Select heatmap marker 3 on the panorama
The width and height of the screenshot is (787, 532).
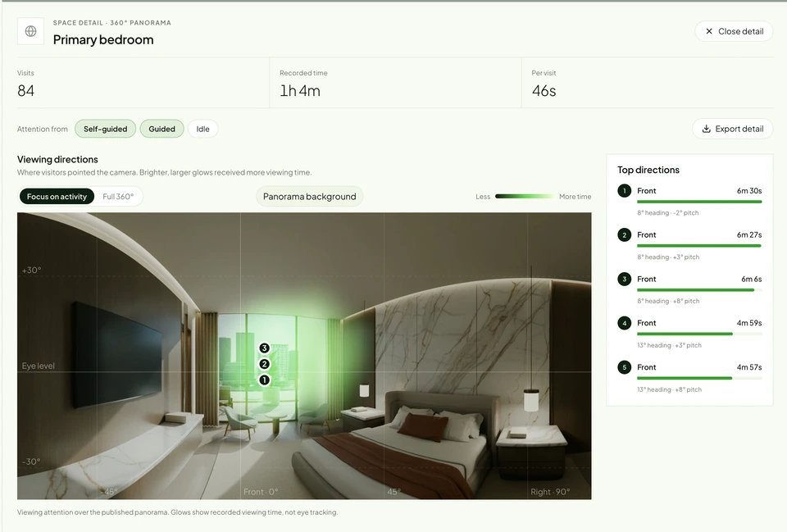pos(264,348)
